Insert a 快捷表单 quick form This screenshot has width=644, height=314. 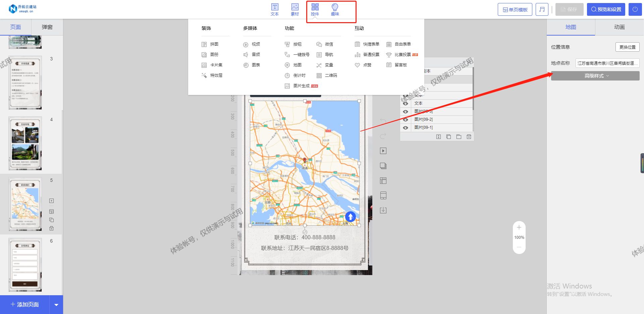tap(367, 44)
